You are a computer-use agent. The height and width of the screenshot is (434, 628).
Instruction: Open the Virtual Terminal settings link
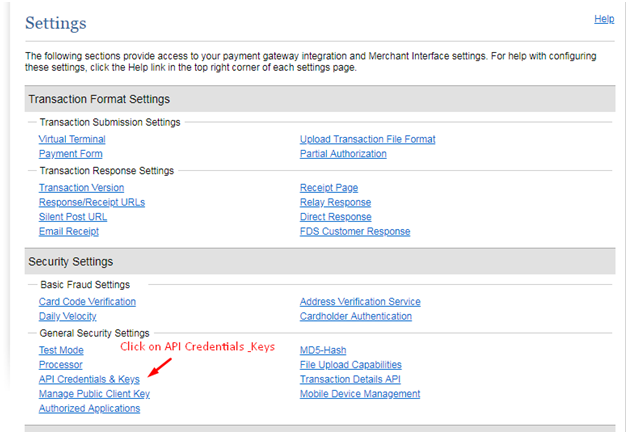tap(72, 139)
